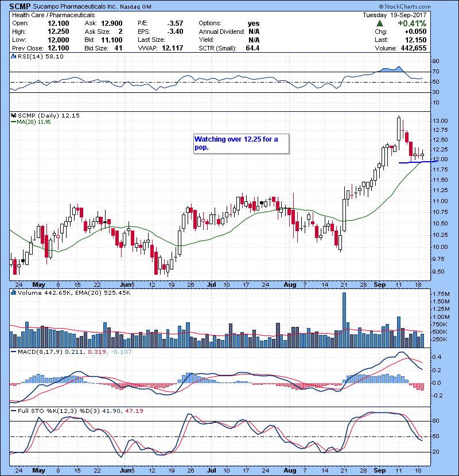The image size is (459, 476).
Task: Click the RSI(14) indicator area icon
Action: 13,56
